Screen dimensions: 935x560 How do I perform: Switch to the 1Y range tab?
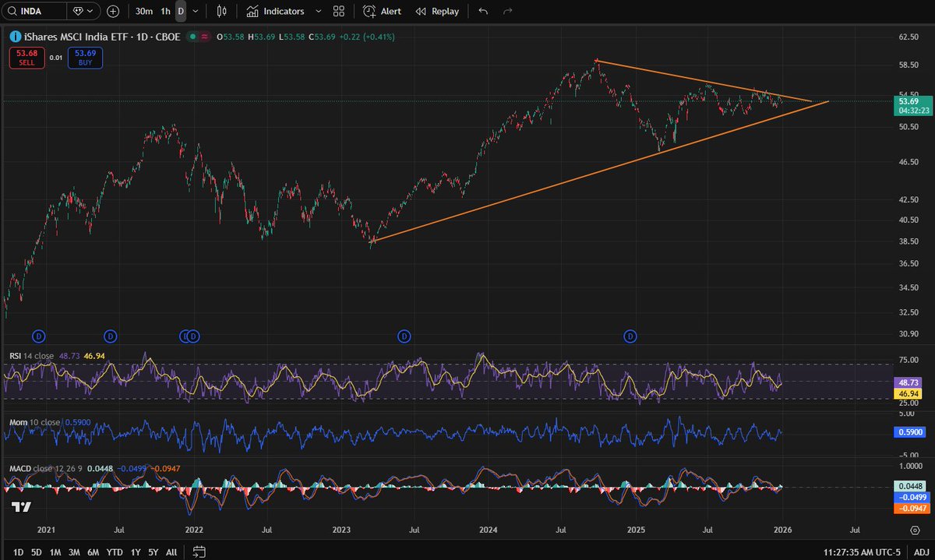click(134, 551)
